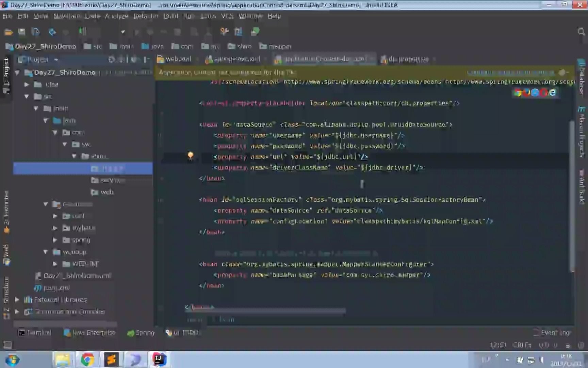Collapse the main folder node

[x=36, y=108]
